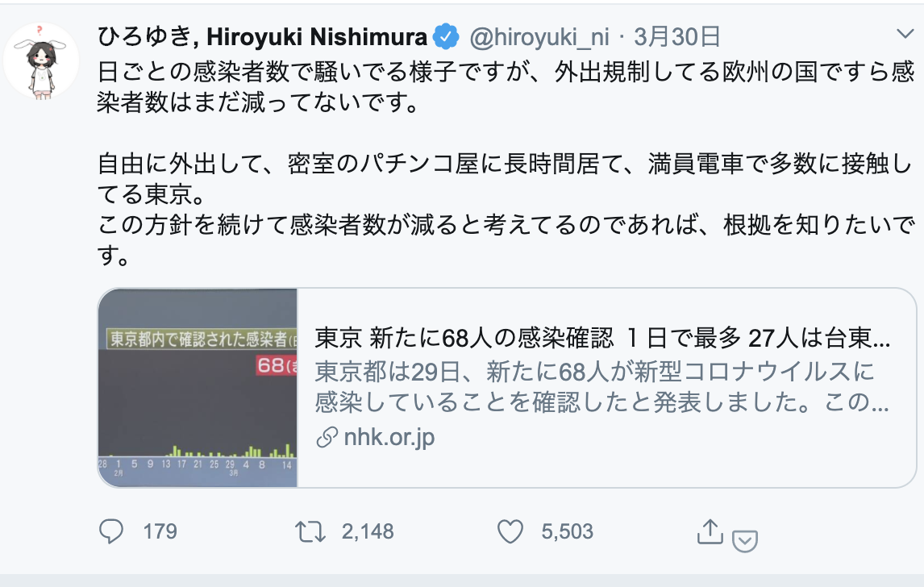Open the NHK infection chart thumbnail

(198, 388)
